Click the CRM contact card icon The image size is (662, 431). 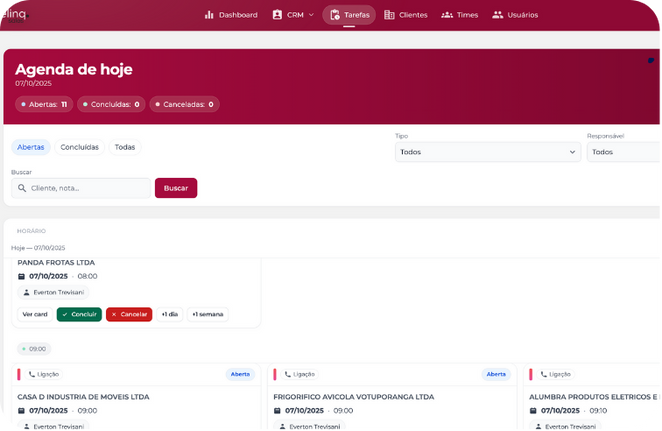click(x=277, y=15)
